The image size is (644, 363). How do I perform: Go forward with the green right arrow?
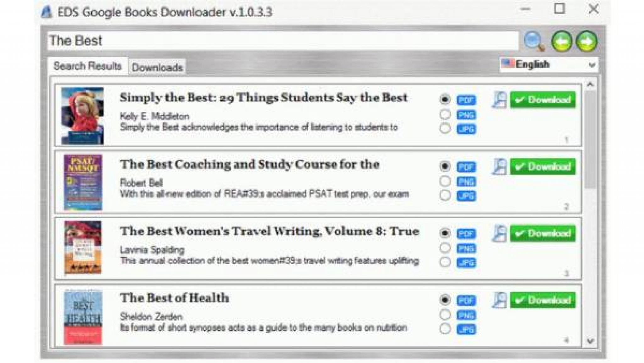coord(586,41)
